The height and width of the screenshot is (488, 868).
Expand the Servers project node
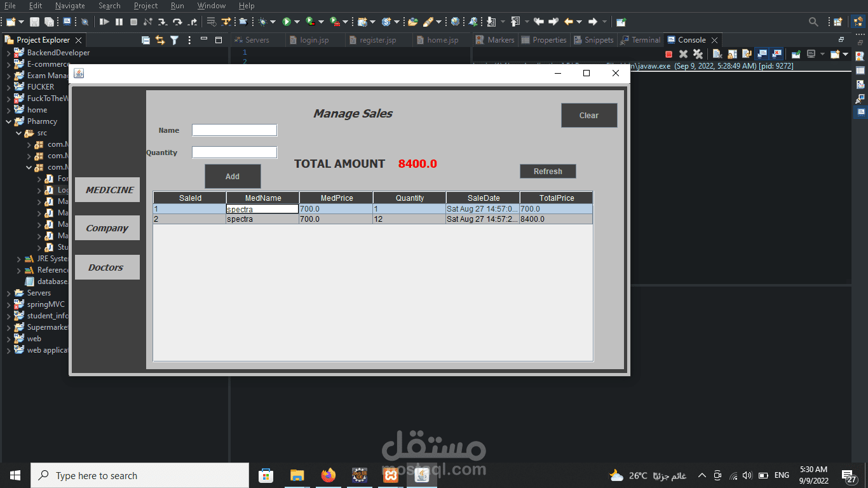[8, 293]
